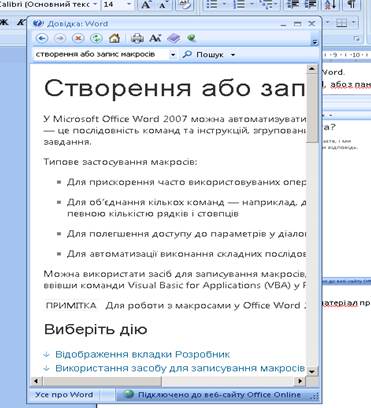Click help vertical scrollbar up arrow

tap(312, 69)
